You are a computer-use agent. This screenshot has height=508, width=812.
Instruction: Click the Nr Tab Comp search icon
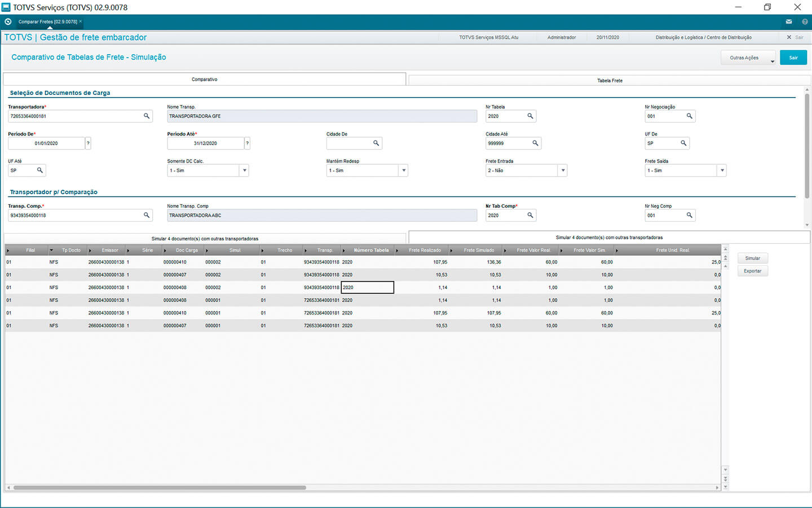[x=530, y=216]
